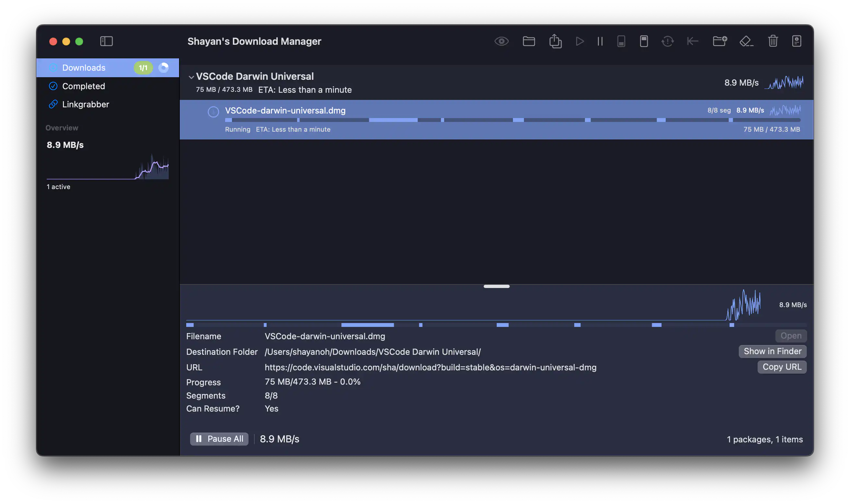Click the segmented progress bar in dmg row
Viewport: 850px width, 504px height.
click(513, 120)
